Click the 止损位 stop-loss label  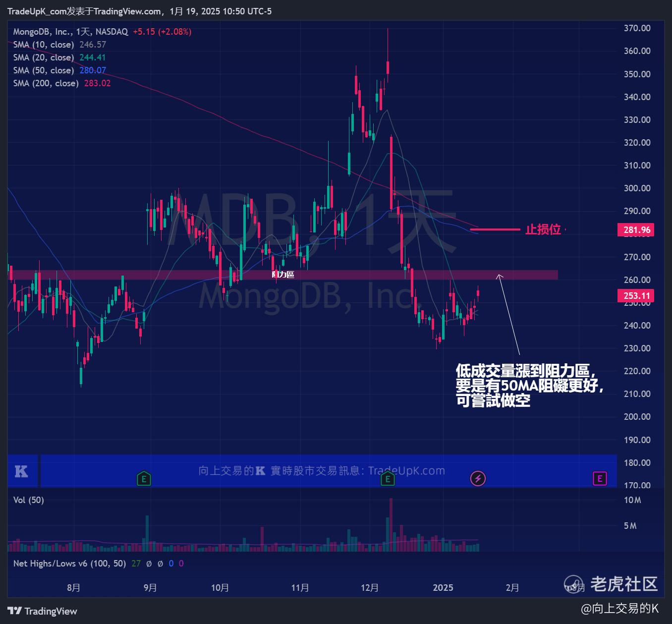click(543, 229)
